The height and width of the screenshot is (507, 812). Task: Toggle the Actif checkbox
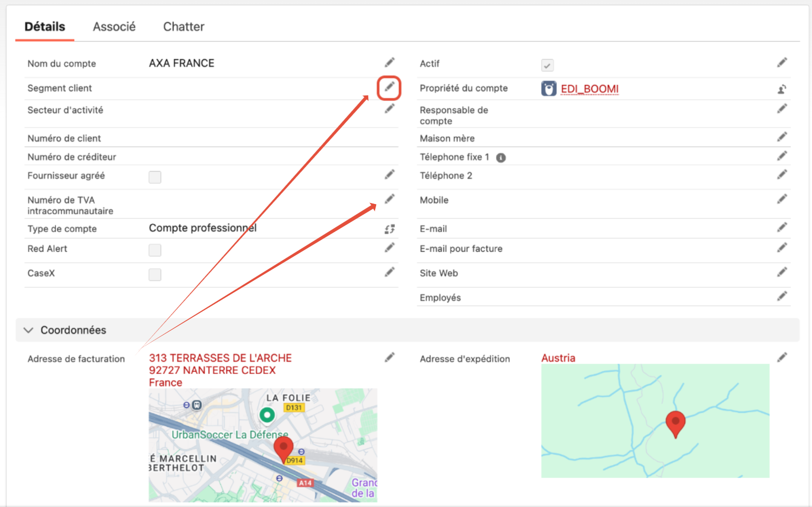click(x=547, y=65)
